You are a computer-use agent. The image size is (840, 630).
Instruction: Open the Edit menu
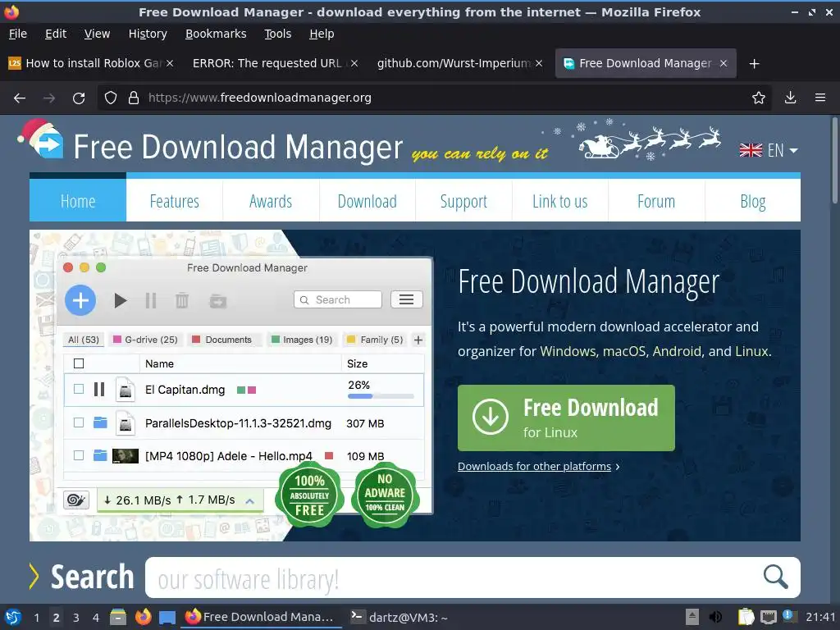[x=56, y=34]
